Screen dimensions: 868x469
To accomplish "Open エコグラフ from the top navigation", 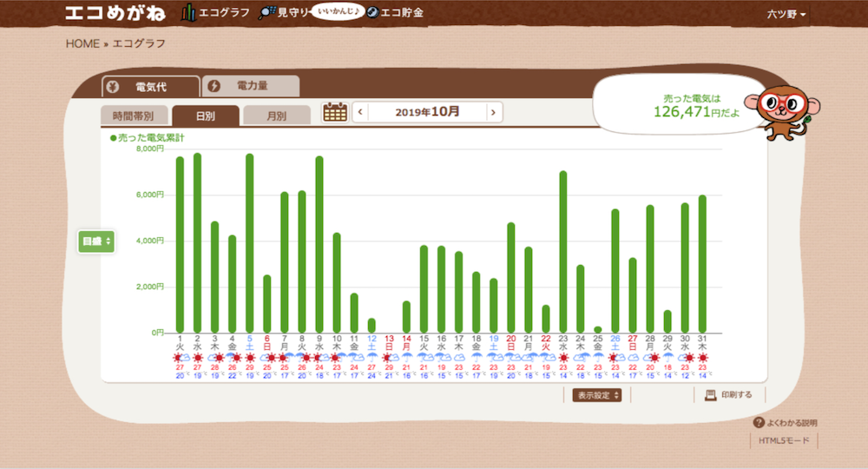I will [x=216, y=13].
